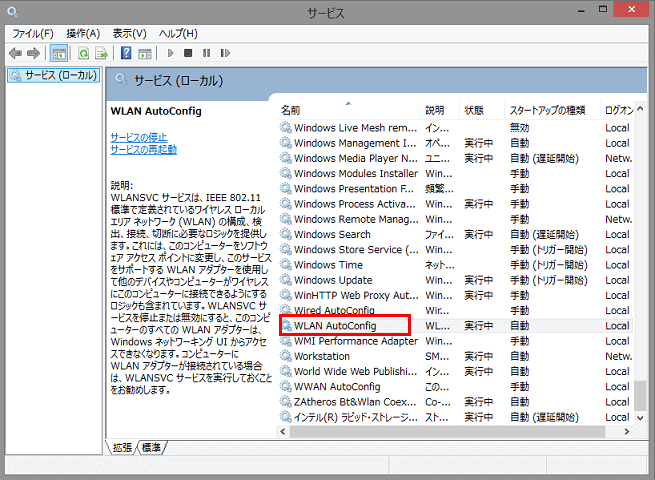Click the action pane toggle icon

click(x=145, y=53)
